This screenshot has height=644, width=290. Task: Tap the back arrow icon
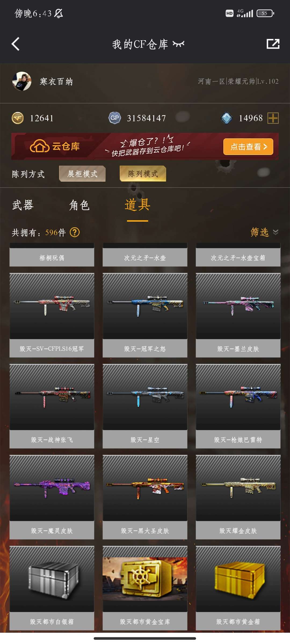point(16,44)
